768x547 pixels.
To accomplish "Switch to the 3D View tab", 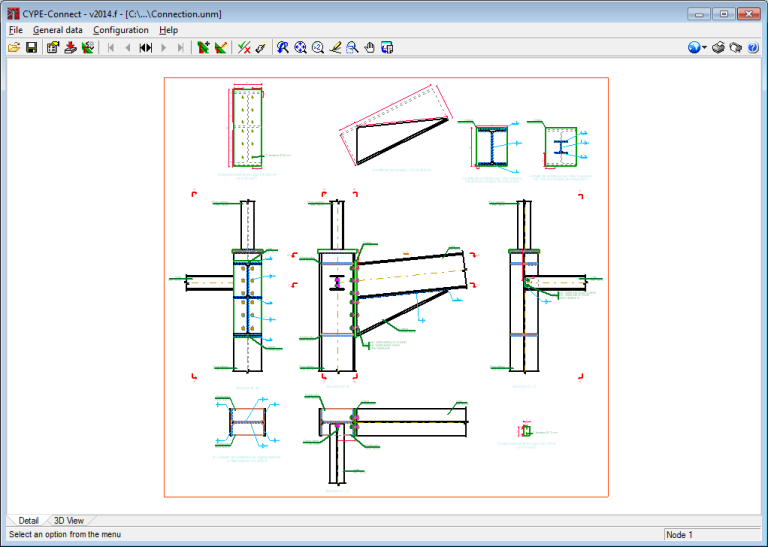I will pos(69,521).
